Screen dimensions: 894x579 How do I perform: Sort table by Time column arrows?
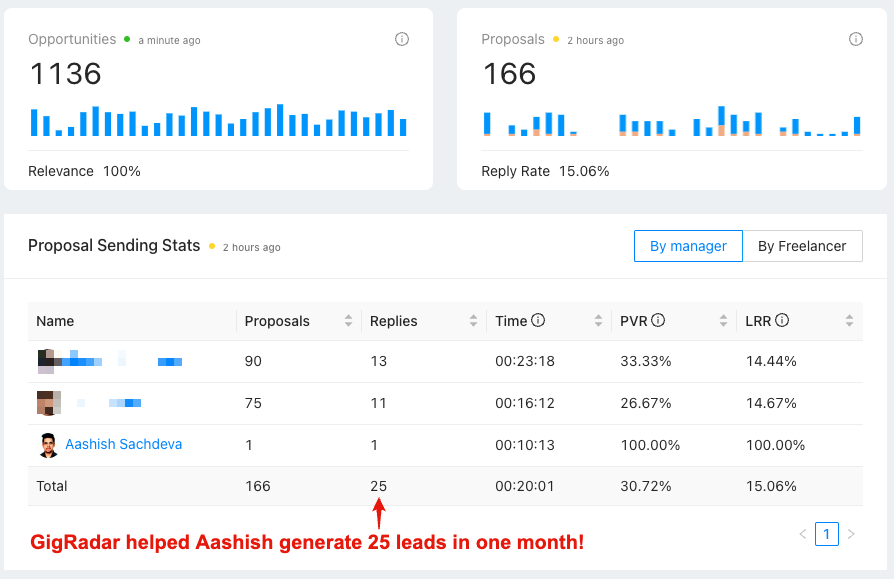(x=598, y=321)
